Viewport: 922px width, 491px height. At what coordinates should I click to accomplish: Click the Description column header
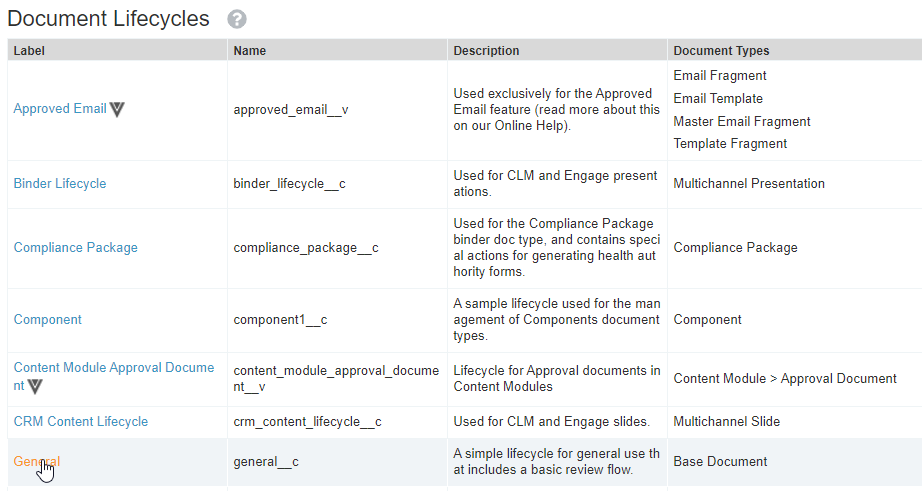pyautogui.click(x=486, y=51)
